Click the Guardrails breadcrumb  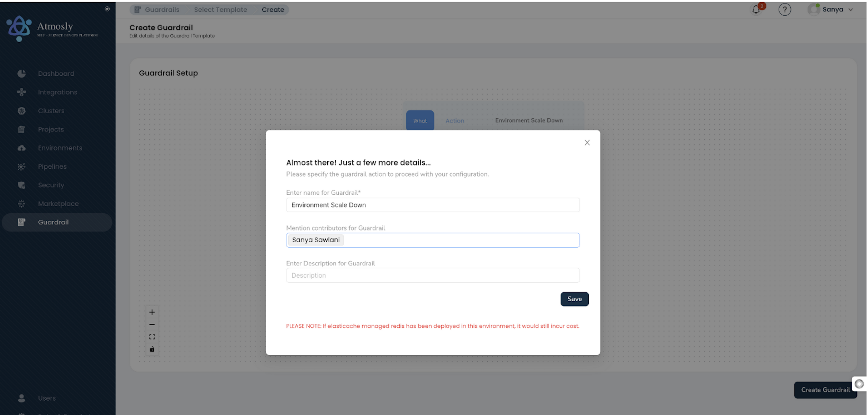[162, 10]
